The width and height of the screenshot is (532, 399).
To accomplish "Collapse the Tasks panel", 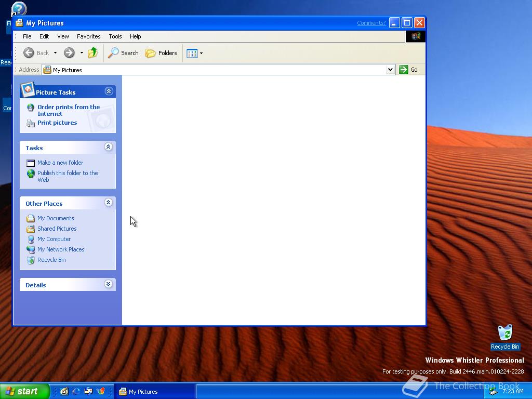I will coord(108,147).
